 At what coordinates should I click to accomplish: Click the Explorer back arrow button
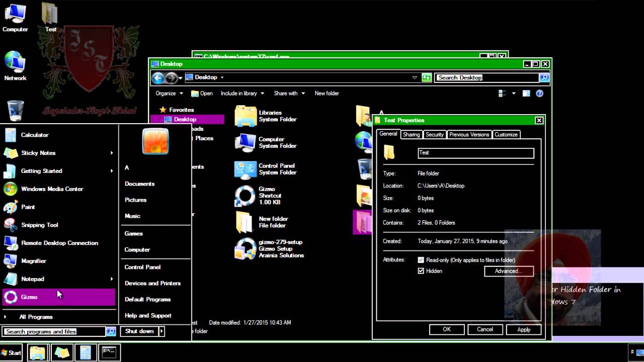pos(158,77)
